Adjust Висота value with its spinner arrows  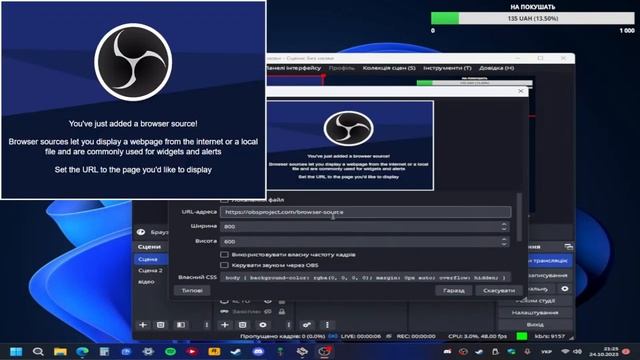(x=504, y=242)
